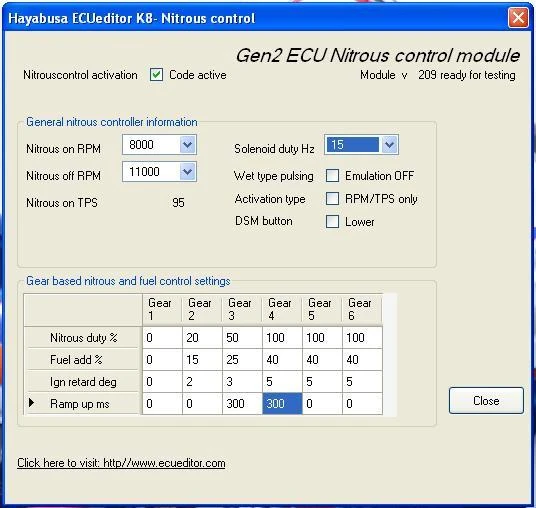Click Ramp up ms cell for Gear 6

pyautogui.click(x=362, y=404)
